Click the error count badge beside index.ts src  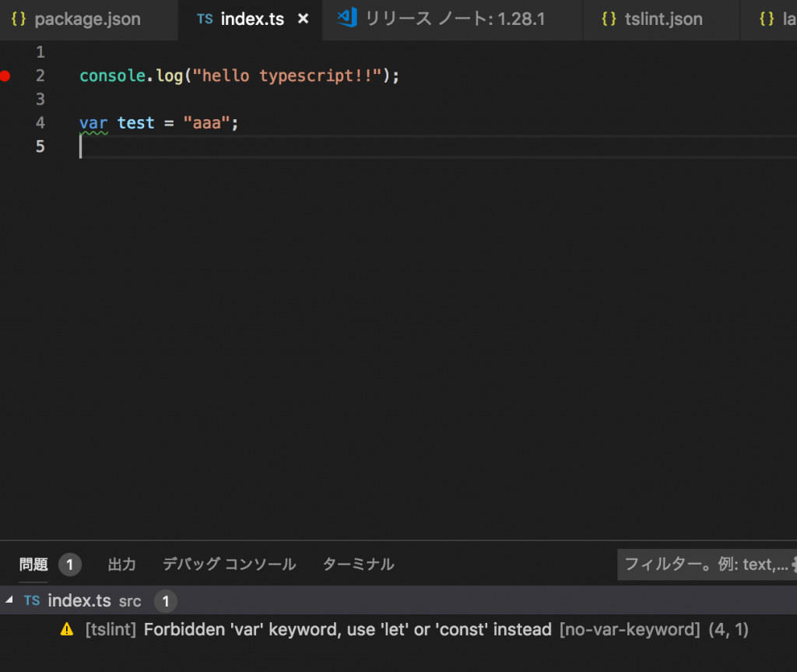[x=164, y=600]
